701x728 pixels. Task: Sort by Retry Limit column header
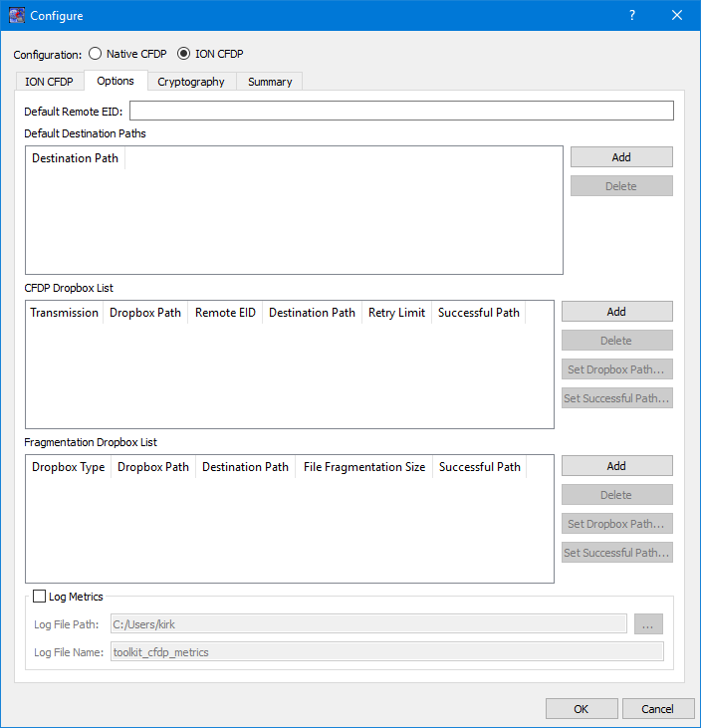396,313
